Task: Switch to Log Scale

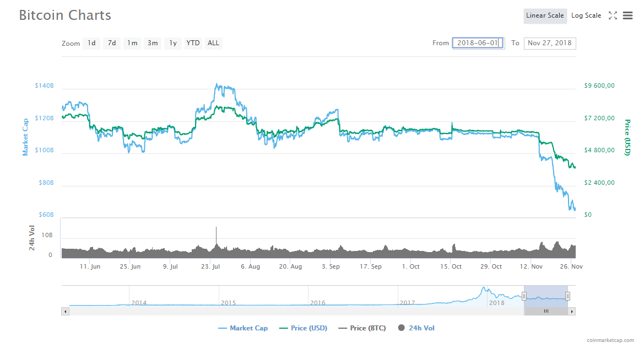Action: pos(586,15)
